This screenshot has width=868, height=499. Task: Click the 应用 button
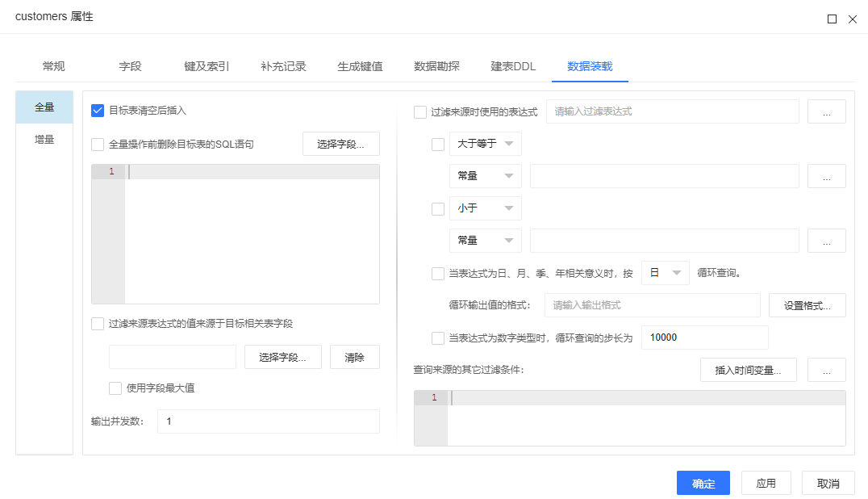click(x=766, y=483)
